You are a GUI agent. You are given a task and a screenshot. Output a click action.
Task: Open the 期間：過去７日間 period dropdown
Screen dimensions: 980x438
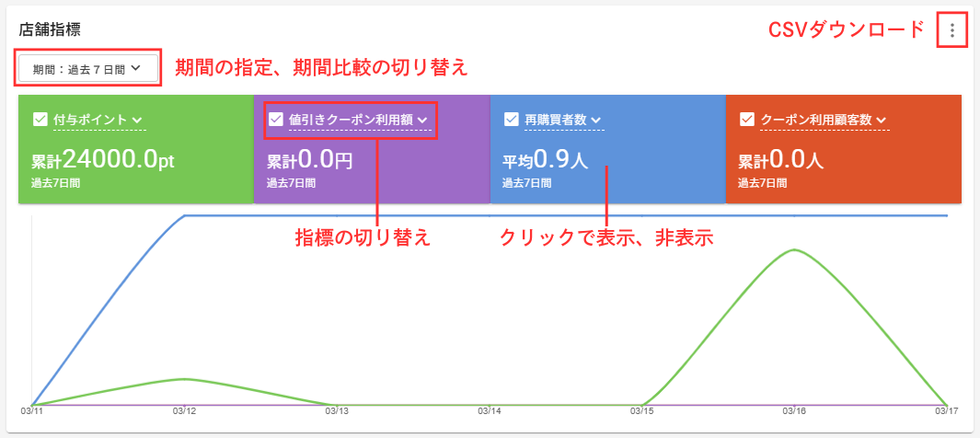(86, 68)
